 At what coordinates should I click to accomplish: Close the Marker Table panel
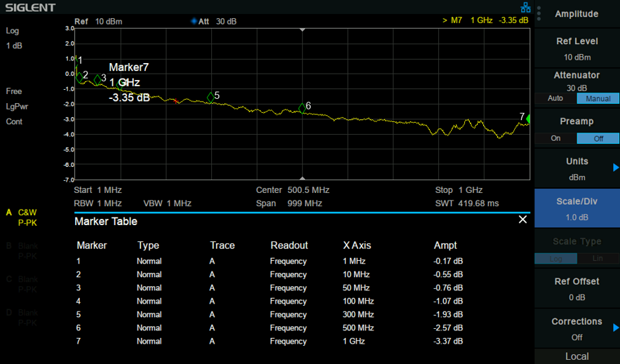(x=523, y=220)
